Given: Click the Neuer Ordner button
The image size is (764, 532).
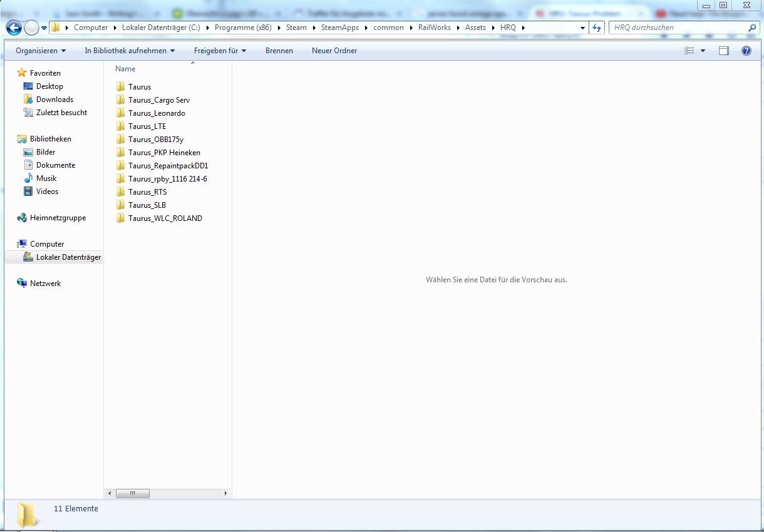Looking at the screenshot, I should coord(334,51).
